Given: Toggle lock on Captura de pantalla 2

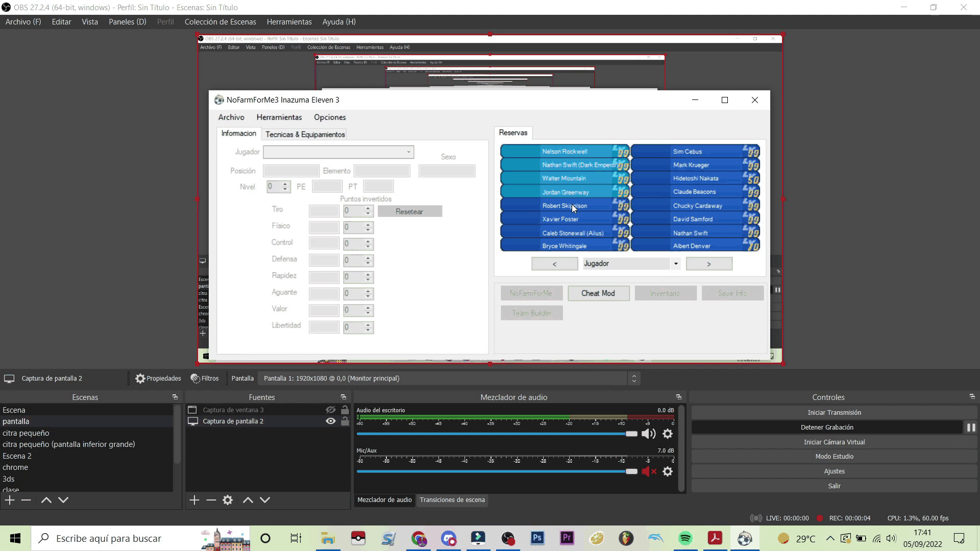Looking at the screenshot, I should (x=345, y=421).
